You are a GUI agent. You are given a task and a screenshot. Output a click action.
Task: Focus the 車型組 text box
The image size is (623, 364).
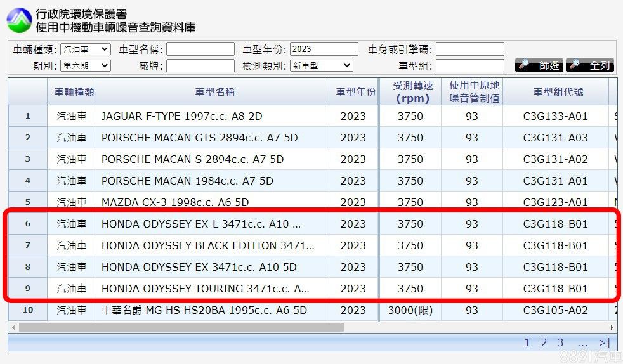[469, 65]
